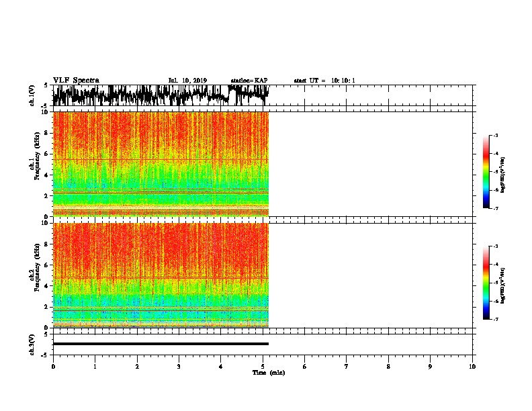The height and width of the screenshot is (411, 532).
Task: Click the ch.1 spectrogram color bar
Action: [486, 172]
